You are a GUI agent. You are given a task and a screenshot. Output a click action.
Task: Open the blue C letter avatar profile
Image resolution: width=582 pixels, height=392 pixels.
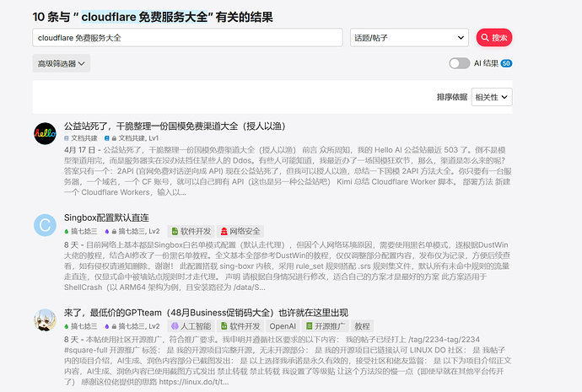coord(45,225)
